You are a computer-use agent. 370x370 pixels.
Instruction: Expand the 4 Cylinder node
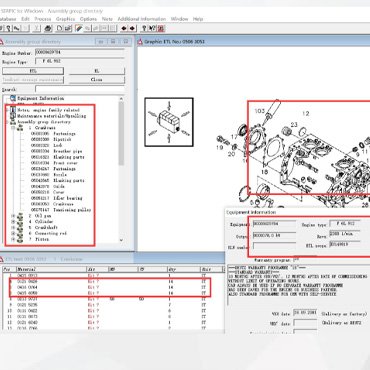[x=13, y=222]
